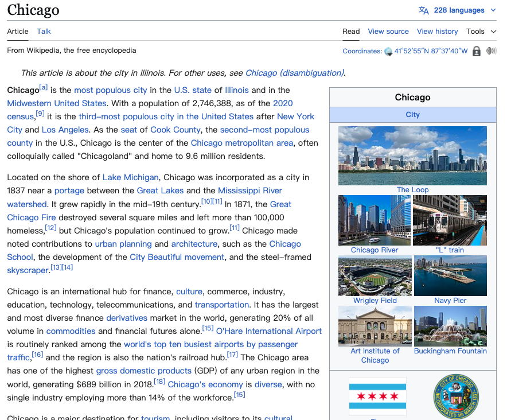
Task: Open the Chicago River caption link
Action: 375,250
